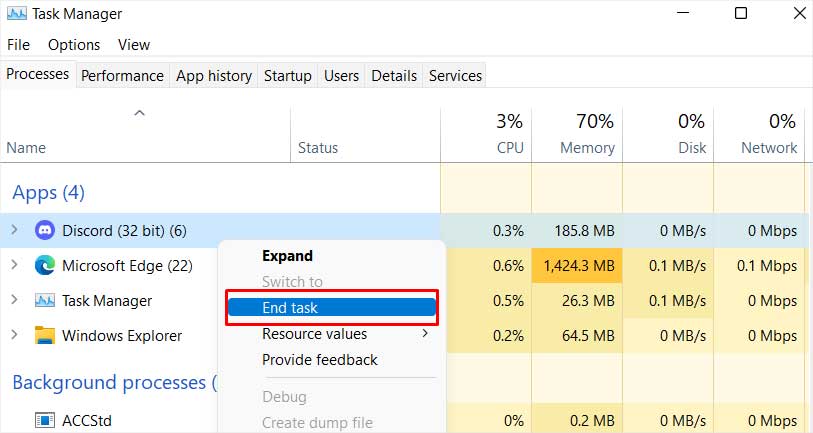Select End task in context menu
813x433 pixels.
pos(332,308)
